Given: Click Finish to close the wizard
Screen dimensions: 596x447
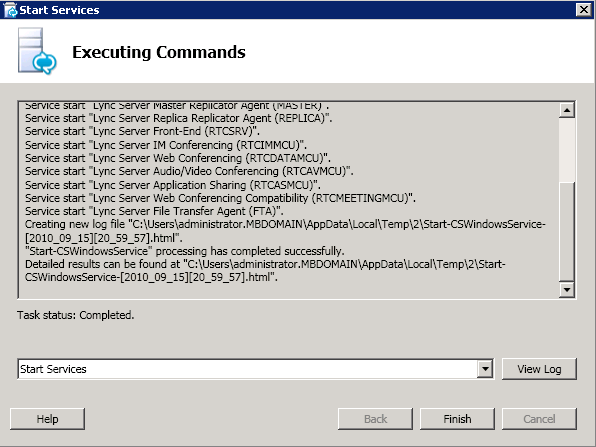Looking at the screenshot, I should 457,419.
